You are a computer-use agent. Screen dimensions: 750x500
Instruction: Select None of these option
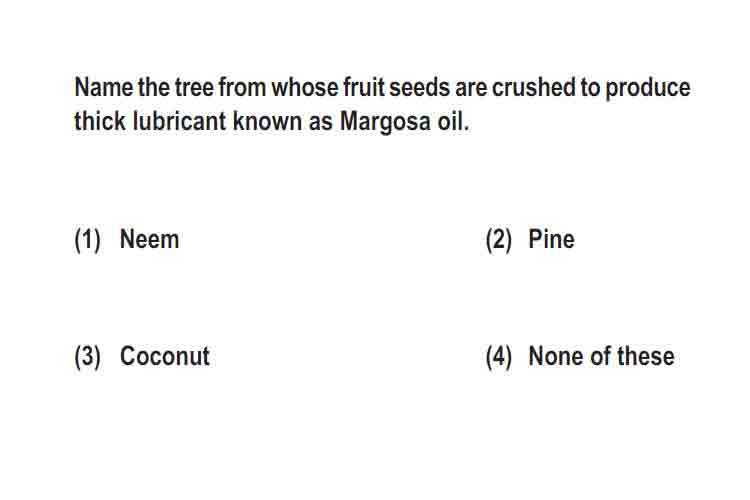coord(601,356)
